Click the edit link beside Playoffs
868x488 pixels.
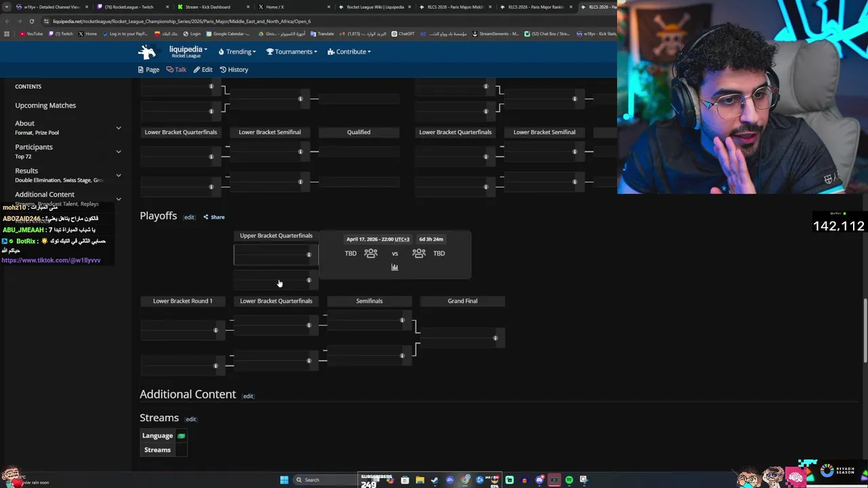pyautogui.click(x=189, y=217)
